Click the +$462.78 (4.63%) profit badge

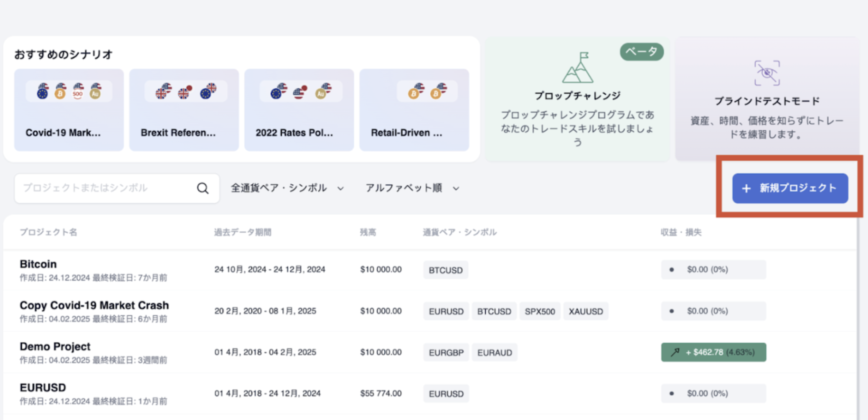(713, 352)
